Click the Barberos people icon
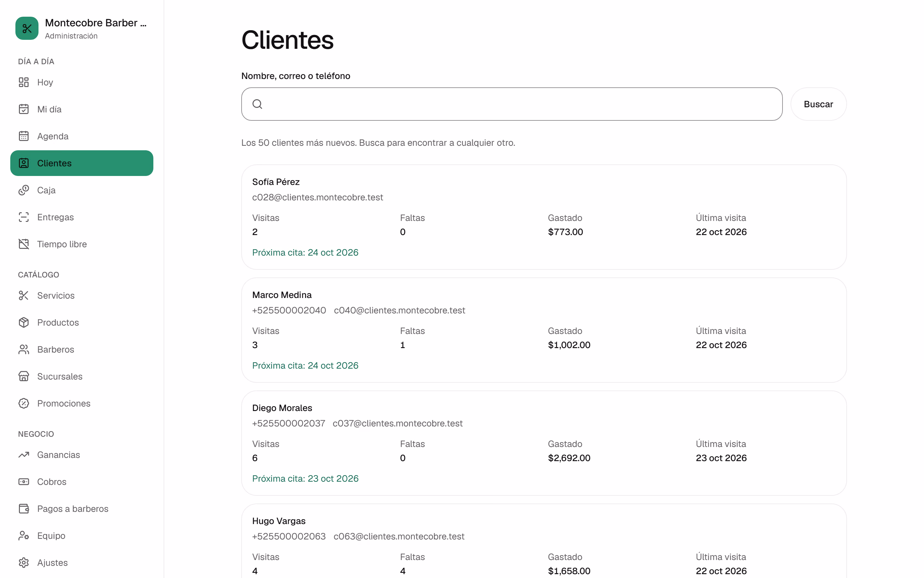 [x=24, y=349]
